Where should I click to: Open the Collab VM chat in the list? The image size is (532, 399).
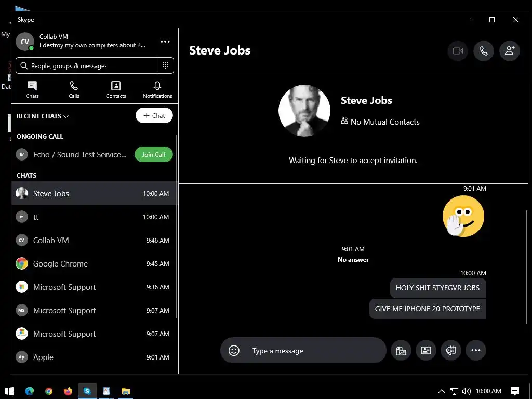tap(94, 240)
